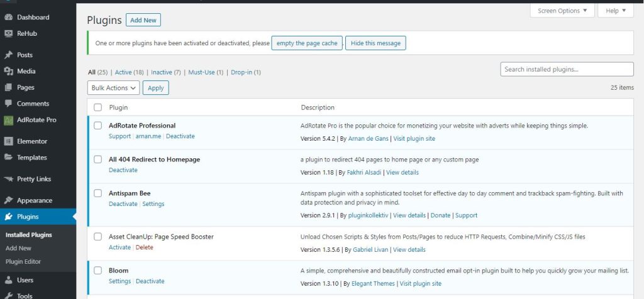This screenshot has height=299, width=644.
Task: Open Plugin Editor submenu item
Action: [x=23, y=262]
